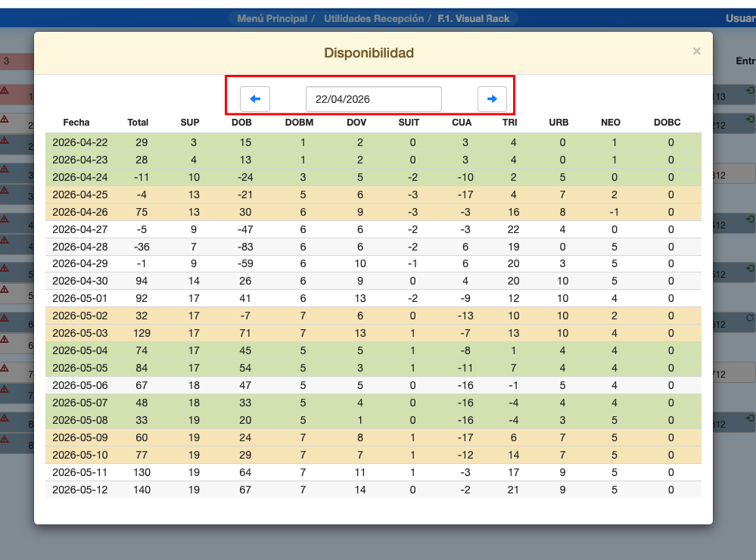
Task: Go to Utilidades Recepción breadcrumb
Action: tap(374, 18)
